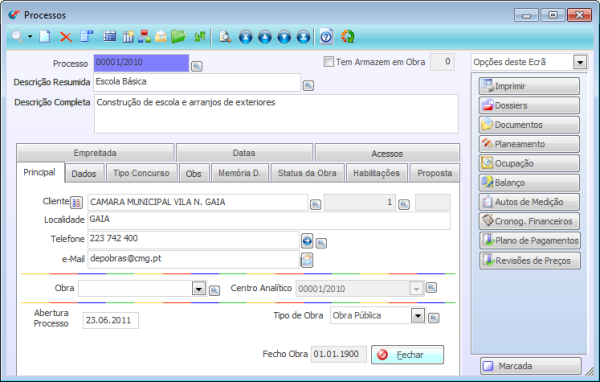Open the green folder toolbar icon
The image size is (600, 382).
178,37
